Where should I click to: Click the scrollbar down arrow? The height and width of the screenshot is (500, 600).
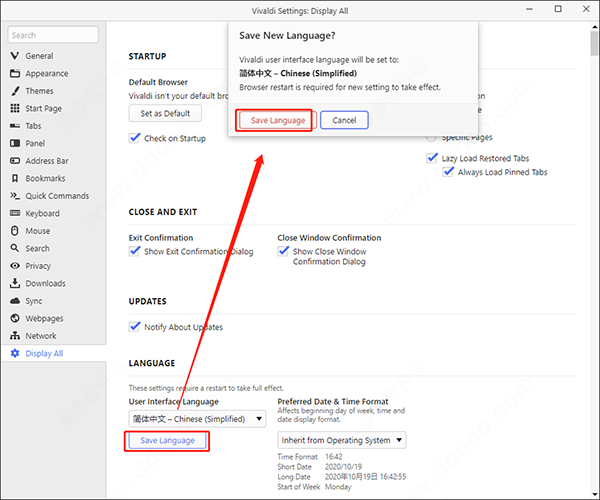click(594, 494)
